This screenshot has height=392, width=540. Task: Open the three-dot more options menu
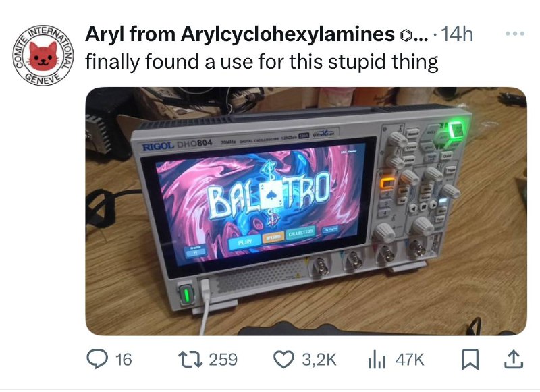pyautogui.click(x=515, y=34)
